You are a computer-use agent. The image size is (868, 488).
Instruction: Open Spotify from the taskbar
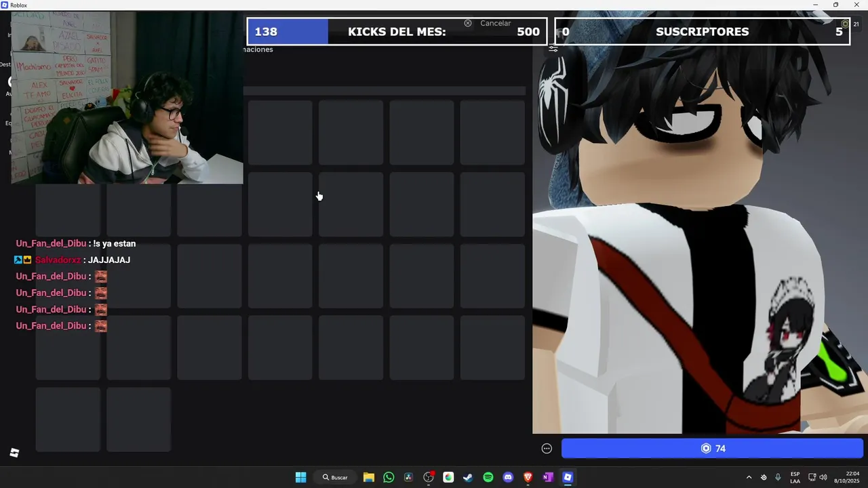488,477
